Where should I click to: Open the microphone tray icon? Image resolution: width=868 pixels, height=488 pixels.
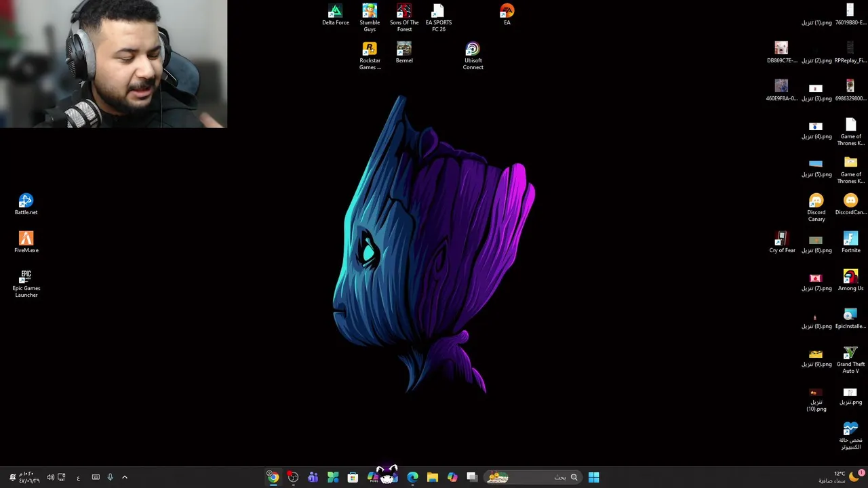tap(110, 477)
